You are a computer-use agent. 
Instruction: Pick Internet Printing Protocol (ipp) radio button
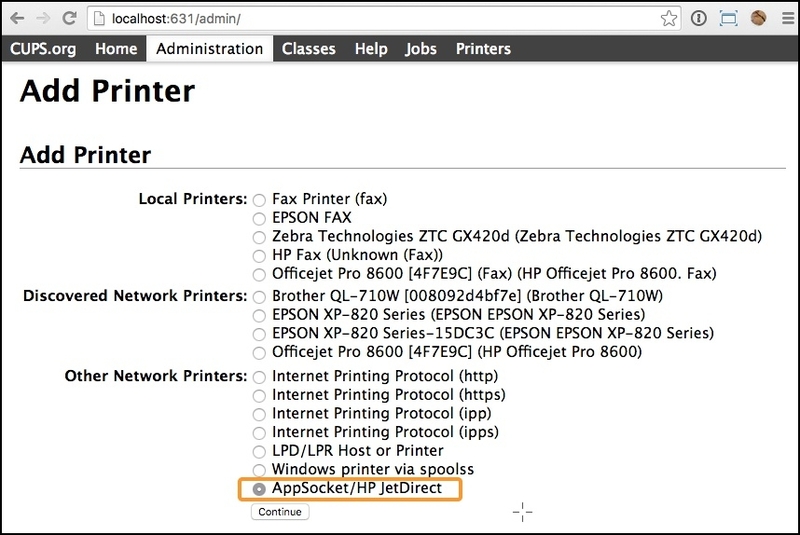260,414
